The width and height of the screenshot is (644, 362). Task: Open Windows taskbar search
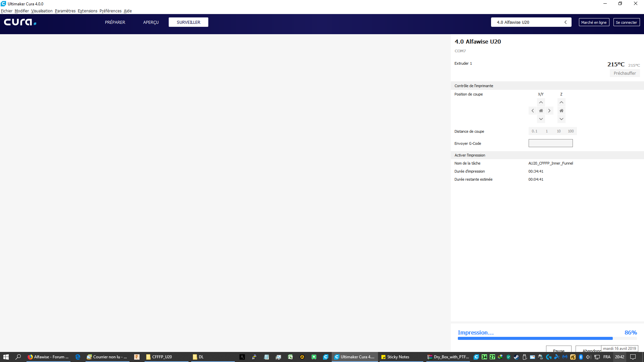pos(18,357)
